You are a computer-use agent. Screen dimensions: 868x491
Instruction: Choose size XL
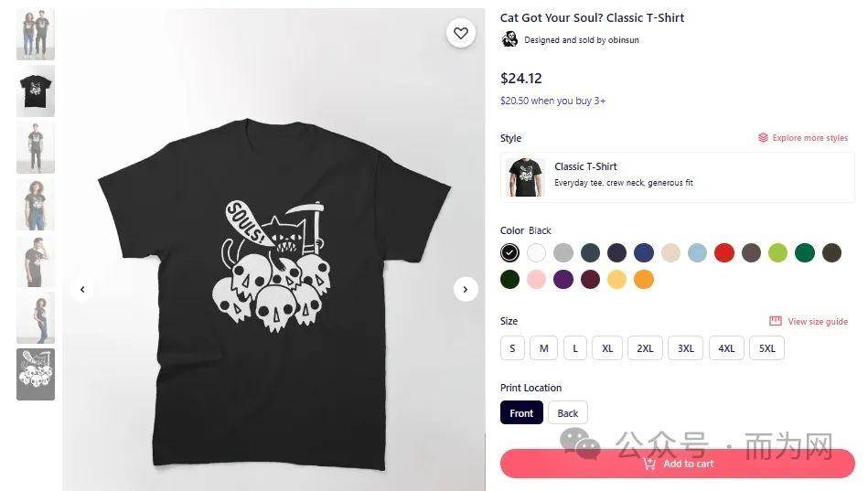pyautogui.click(x=607, y=348)
